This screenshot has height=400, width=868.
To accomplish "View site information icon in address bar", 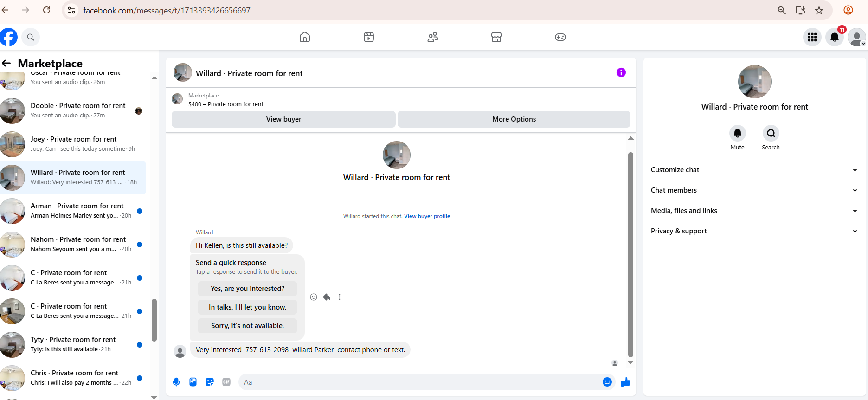I will pos(71,10).
